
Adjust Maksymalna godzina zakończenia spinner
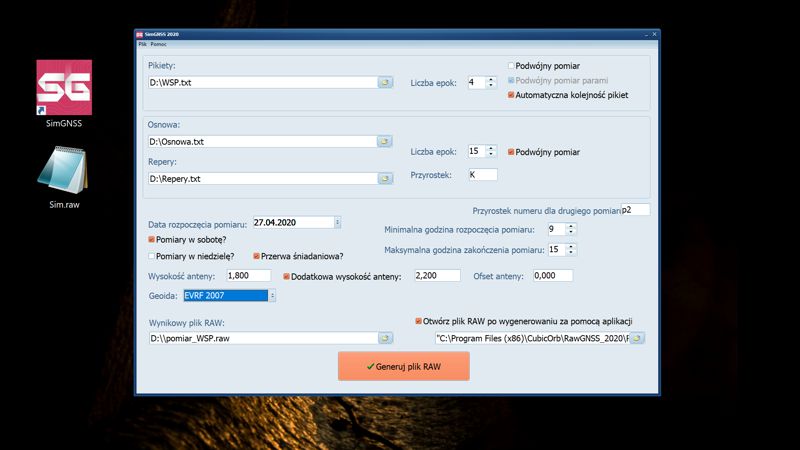[x=571, y=249]
